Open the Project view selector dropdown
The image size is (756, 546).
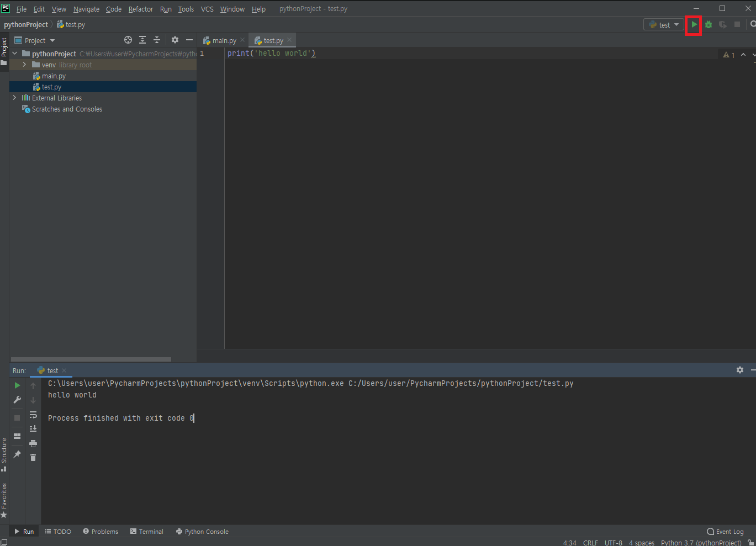click(x=35, y=40)
